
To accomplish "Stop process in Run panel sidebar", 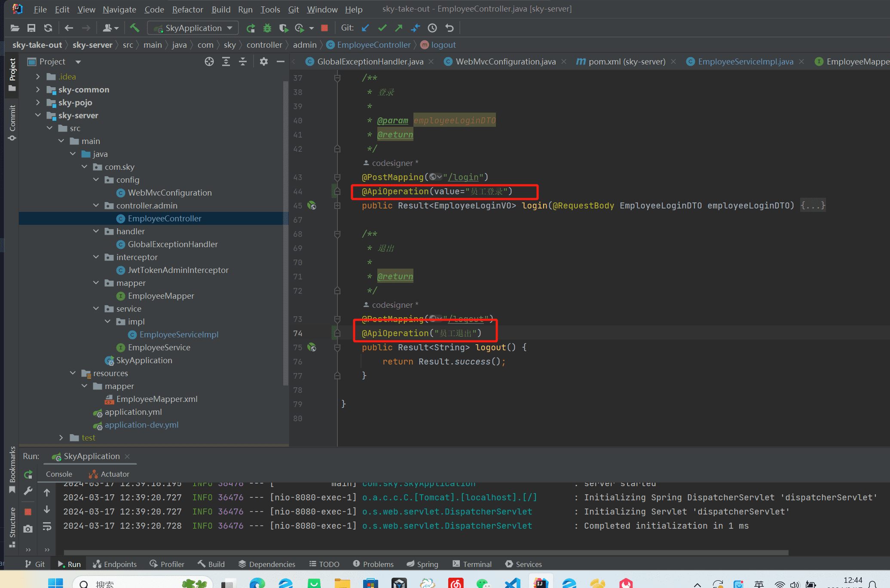I will tap(28, 512).
